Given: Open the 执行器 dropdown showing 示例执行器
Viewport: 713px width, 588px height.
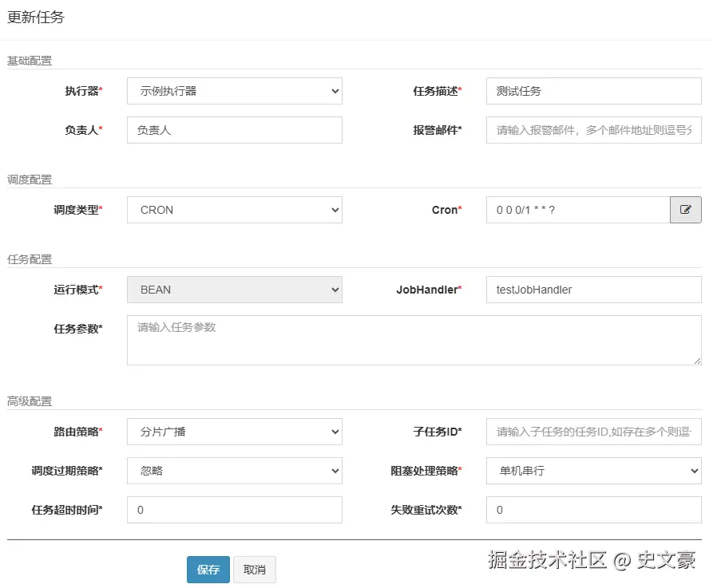Looking at the screenshot, I should click(x=235, y=91).
